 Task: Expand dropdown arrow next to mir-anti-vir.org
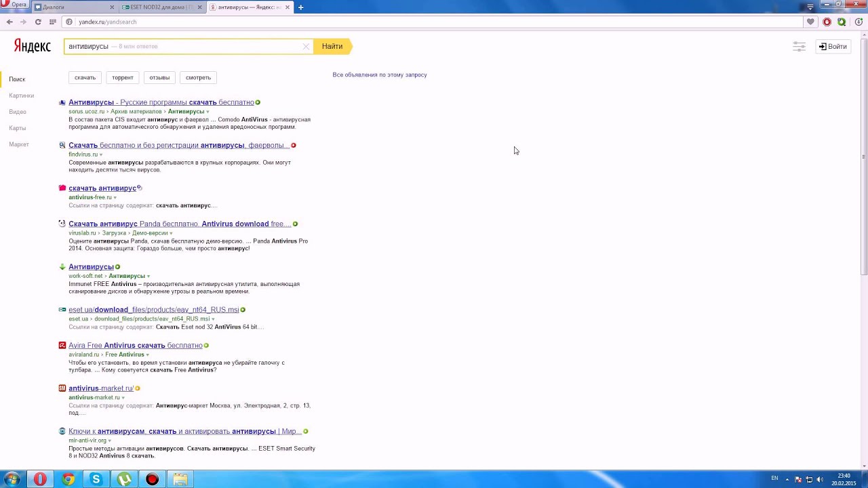(x=110, y=441)
